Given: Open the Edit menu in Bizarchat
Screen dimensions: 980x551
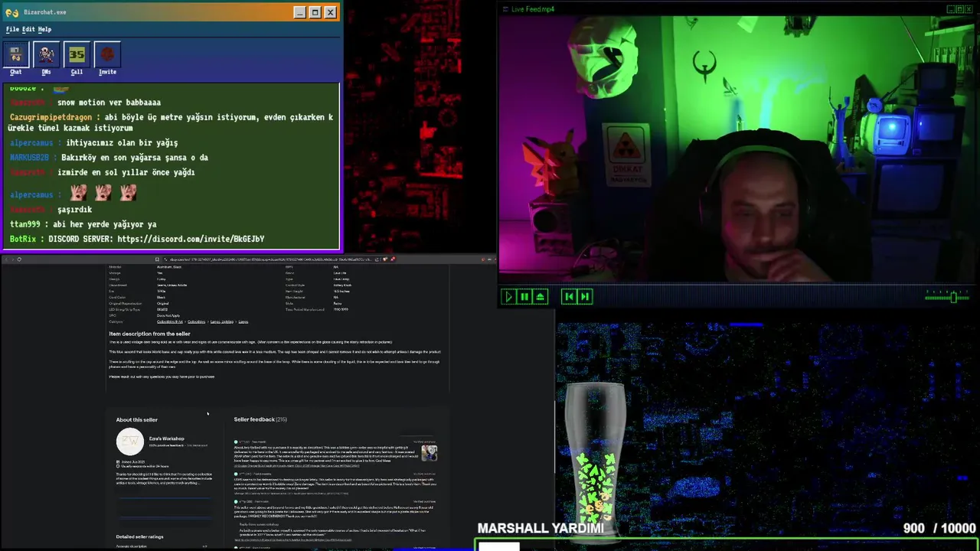Looking at the screenshot, I should pos(28,29).
